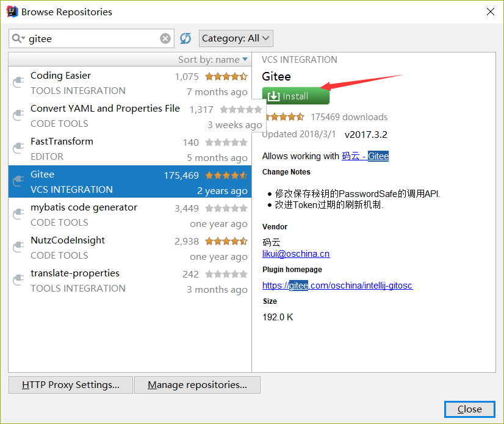The width and height of the screenshot is (504, 424).
Task: Click star rating of FastTransform
Action: point(226,142)
